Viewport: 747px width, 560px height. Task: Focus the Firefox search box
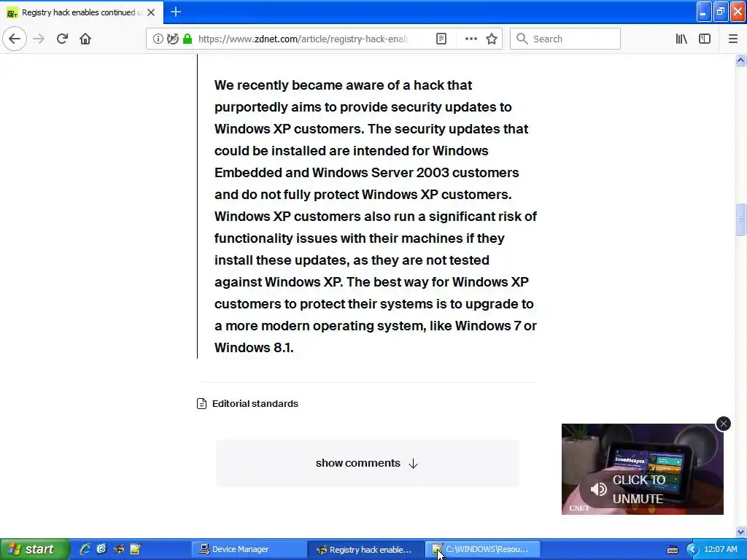click(565, 39)
